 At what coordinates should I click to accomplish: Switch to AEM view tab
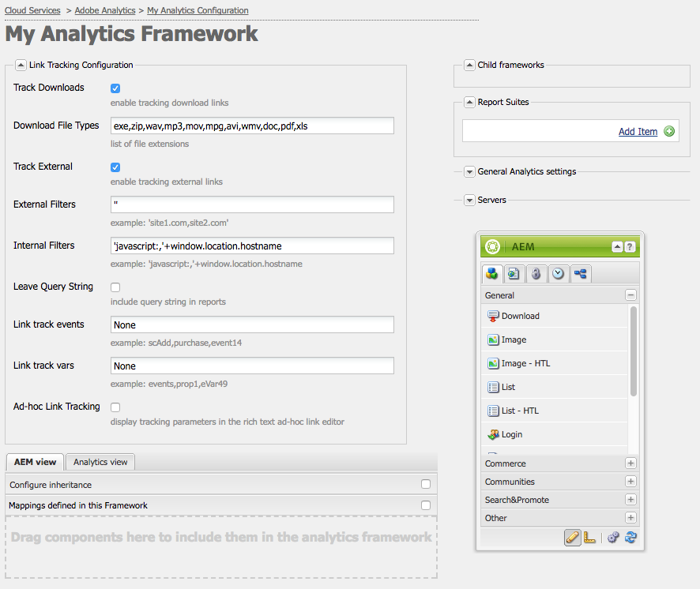[x=35, y=462]
